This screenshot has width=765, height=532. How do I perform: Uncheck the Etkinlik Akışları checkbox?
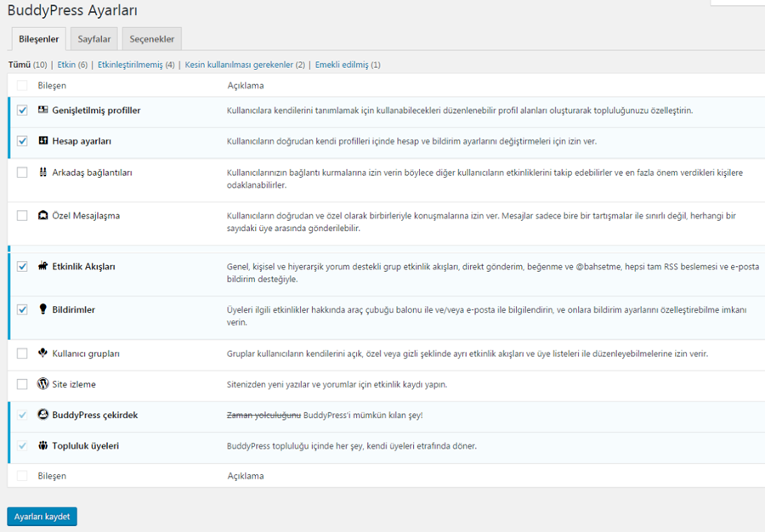(x=22, y=266)
